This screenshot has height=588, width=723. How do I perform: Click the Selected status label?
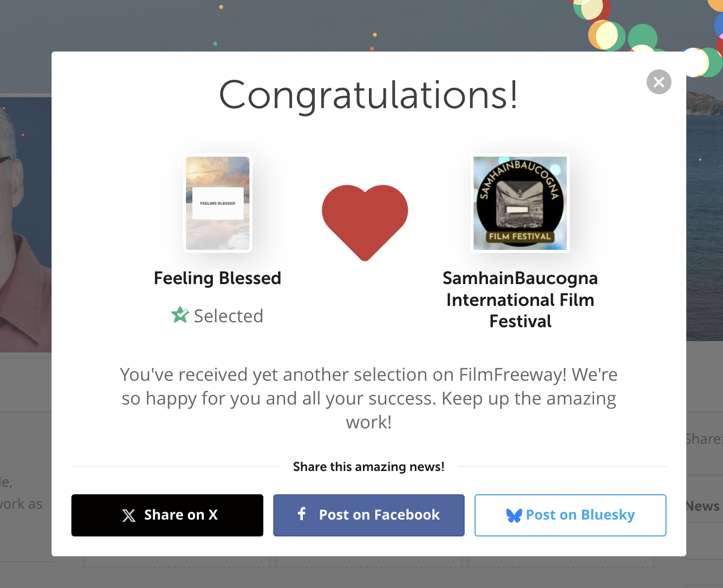click(228, 316)
